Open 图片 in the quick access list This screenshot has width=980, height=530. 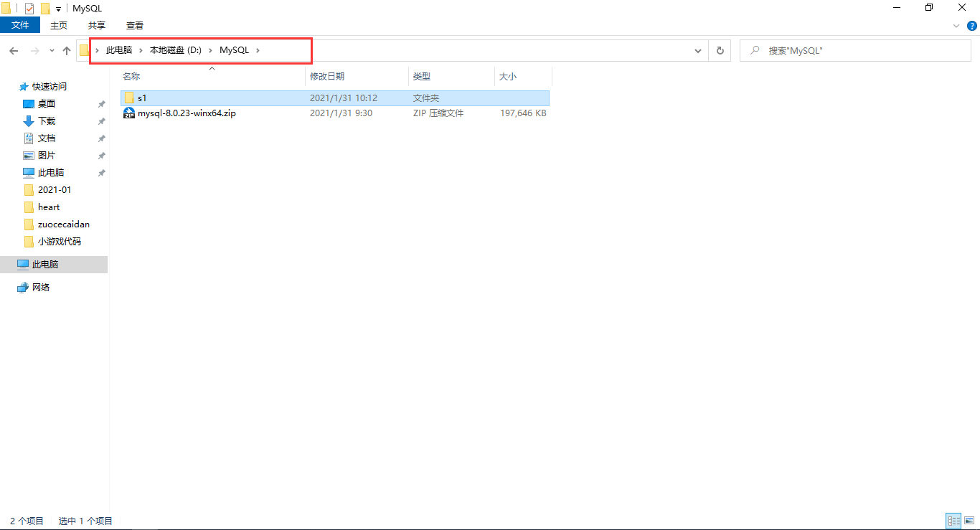[x=47, y=155]
